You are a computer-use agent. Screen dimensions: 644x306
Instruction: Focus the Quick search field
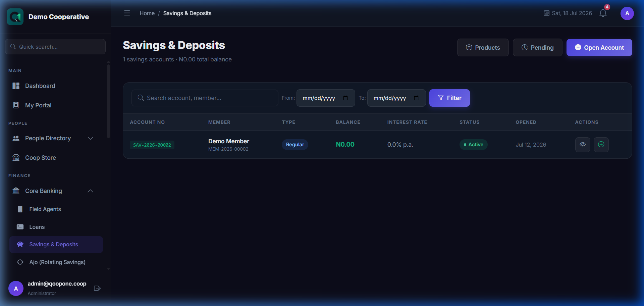pos(55,47)
